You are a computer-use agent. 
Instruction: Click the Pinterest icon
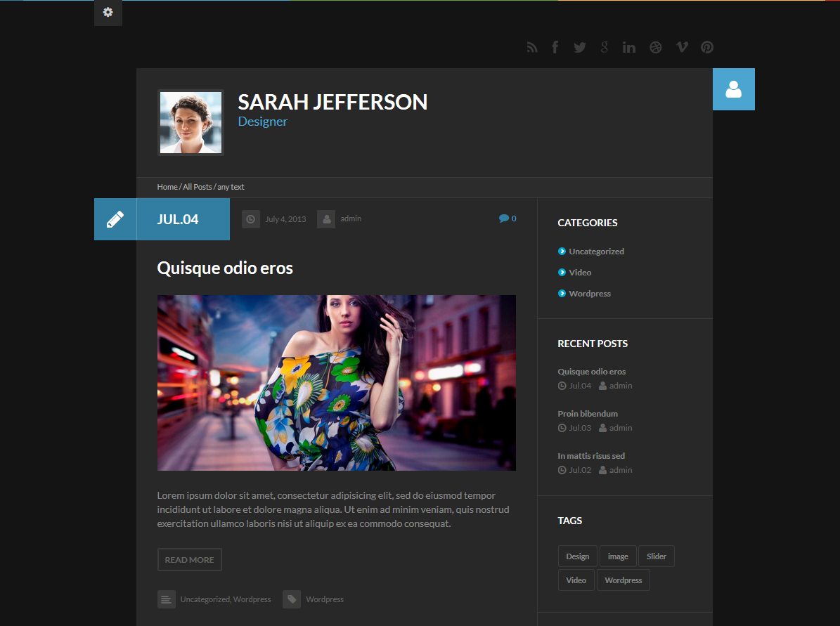(x=706, y=47)
